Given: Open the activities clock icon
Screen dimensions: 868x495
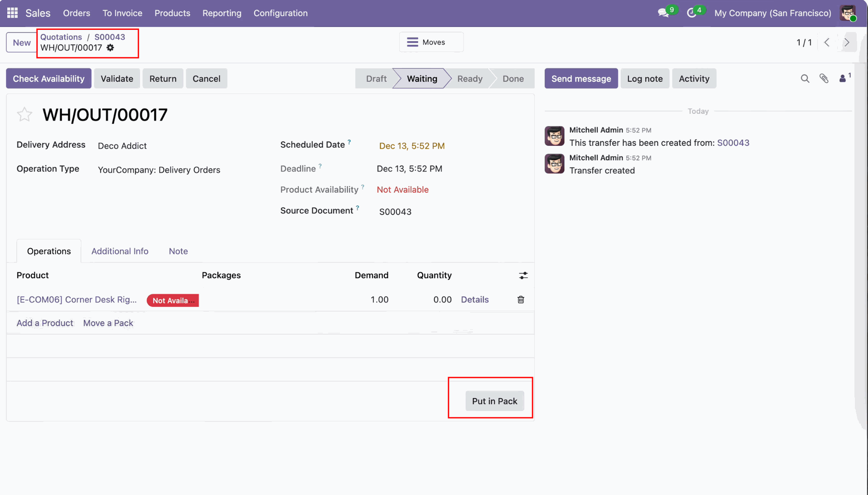Looking at the screenshot, I should tap(691, 13).
